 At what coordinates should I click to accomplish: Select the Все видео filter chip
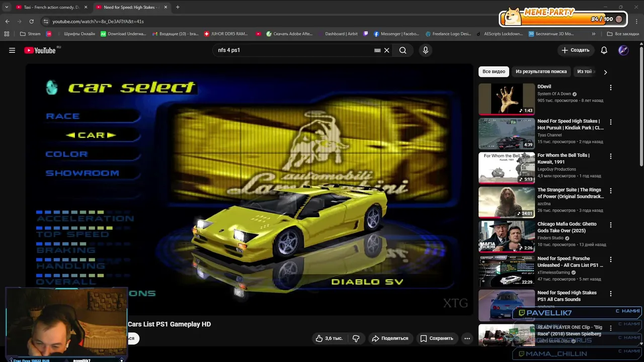pos(494,71)
